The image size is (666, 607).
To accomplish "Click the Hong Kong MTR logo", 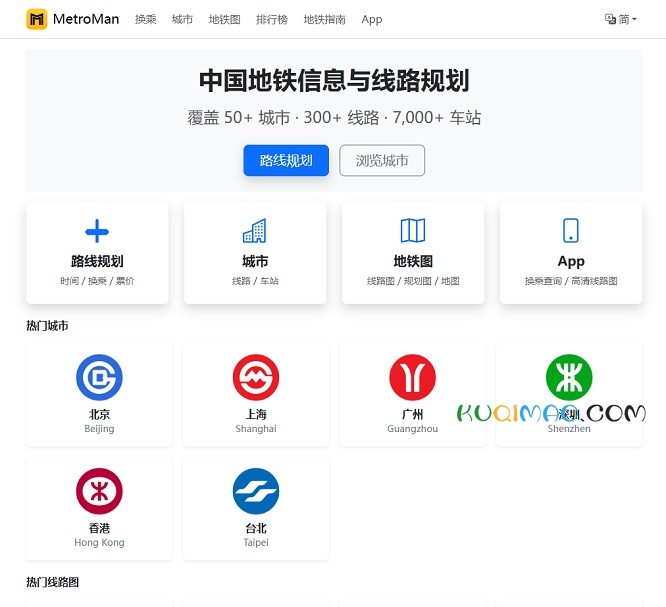I will click(x=99, y=491).
